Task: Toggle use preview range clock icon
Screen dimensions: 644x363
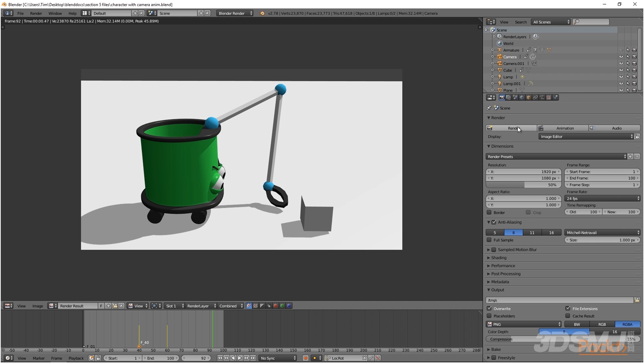Action: [x=91, y=358]
